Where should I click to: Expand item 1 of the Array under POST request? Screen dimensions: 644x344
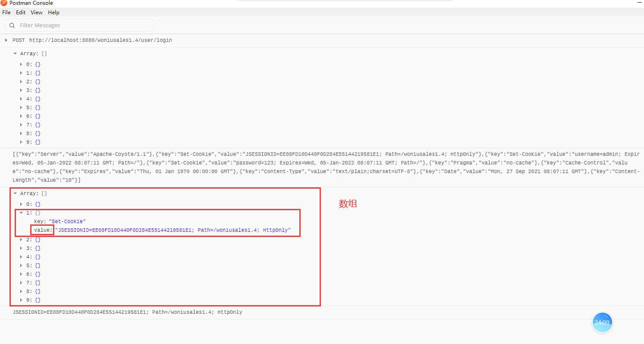(x=21, y=73)
